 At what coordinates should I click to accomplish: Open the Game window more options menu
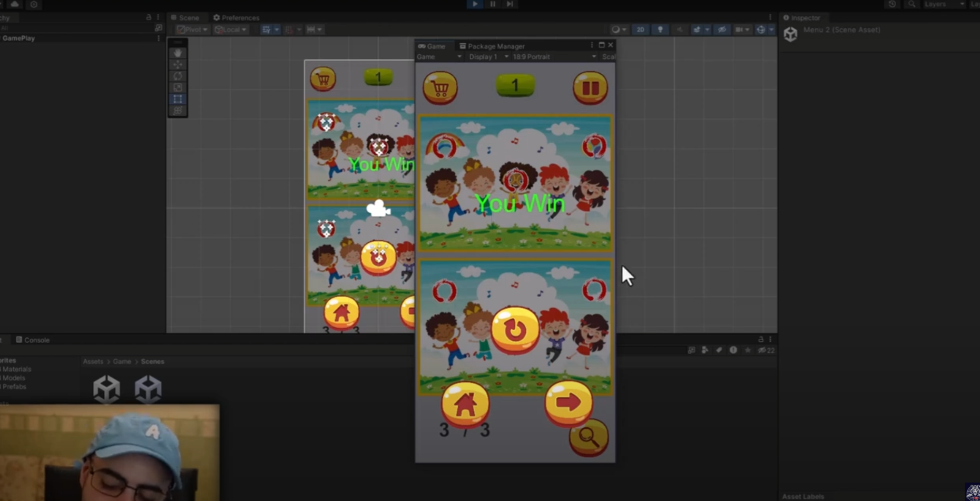pos(592,45)
